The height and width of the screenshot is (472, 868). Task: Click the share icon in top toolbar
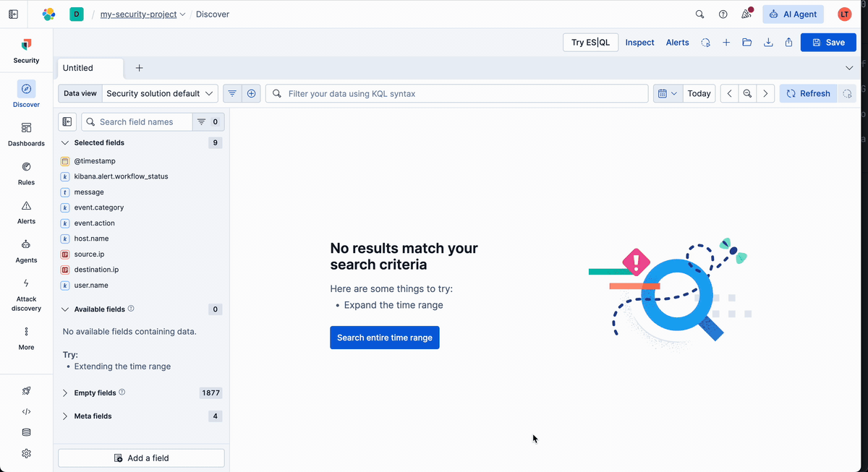[x=788, y=43]
